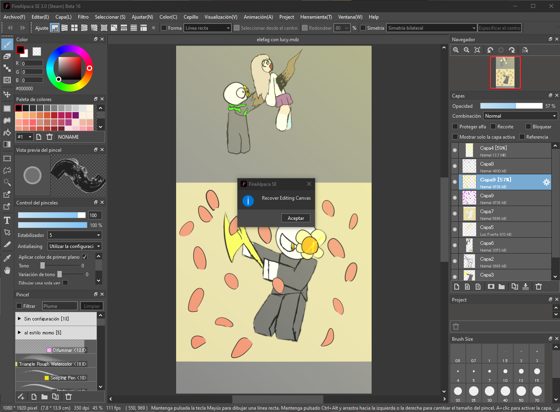Image resolution: width=560 pixels, height=412 pixels.
Task: Enable the Filtrar checkbox in Pincel
Action: point(19,306)
